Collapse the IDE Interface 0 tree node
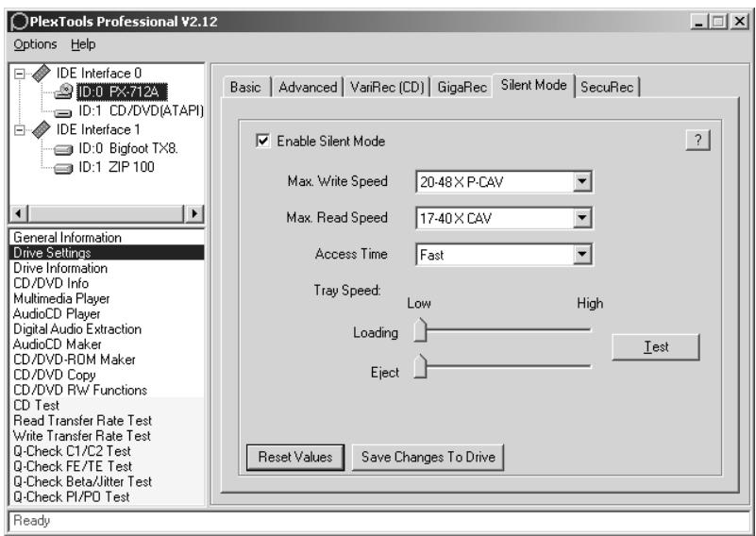Image resolution: width=756 pixels, height=536 pixels. coord(20,74)
